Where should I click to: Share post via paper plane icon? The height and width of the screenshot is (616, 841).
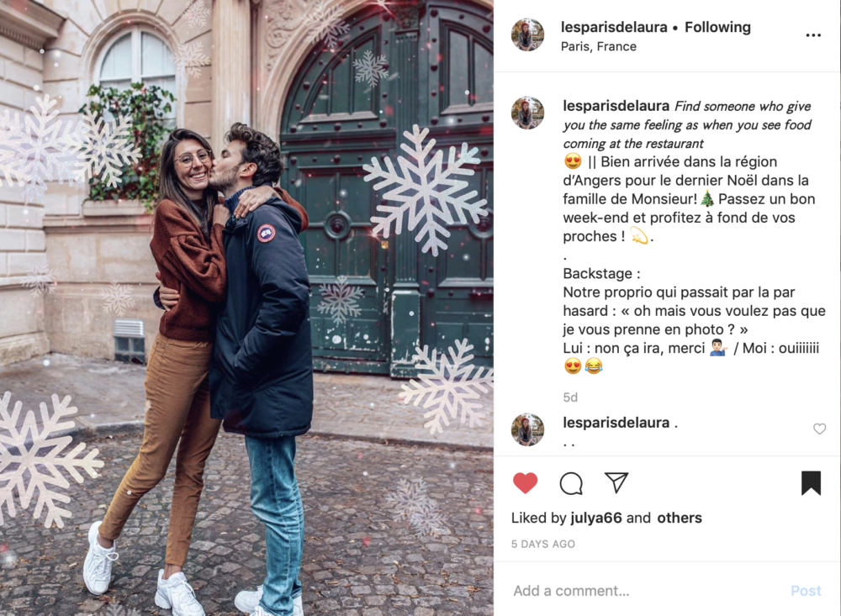click(616, 482)
